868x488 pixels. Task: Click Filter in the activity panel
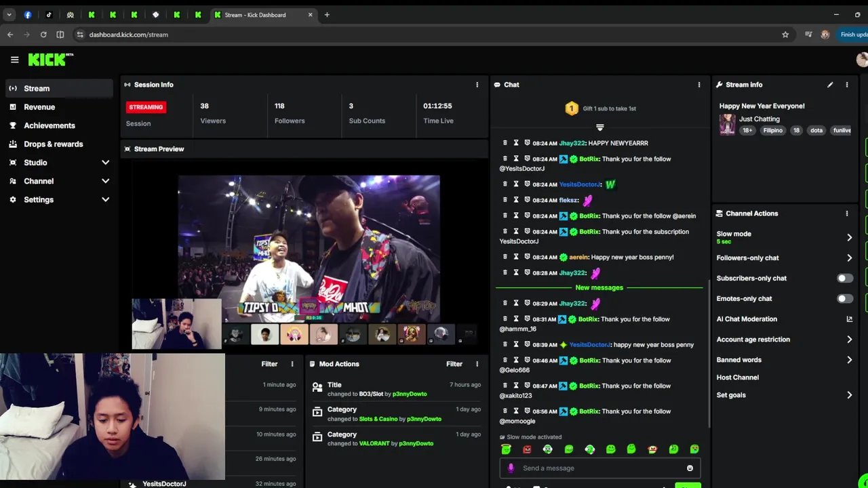[x=269, y=364]
